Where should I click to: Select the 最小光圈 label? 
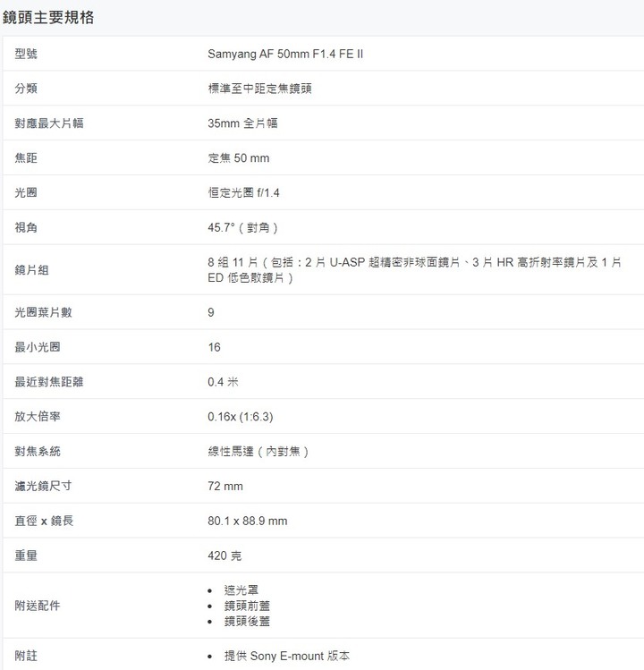(x=38, y=347)
